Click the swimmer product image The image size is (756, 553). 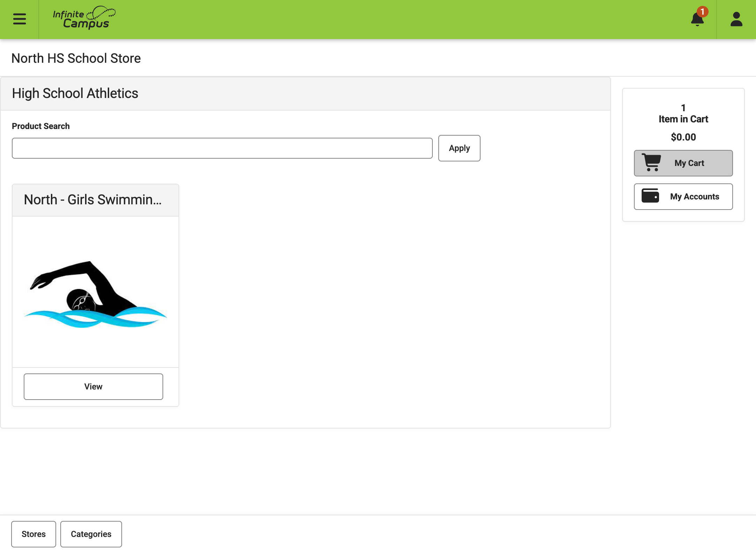point(96,294)
